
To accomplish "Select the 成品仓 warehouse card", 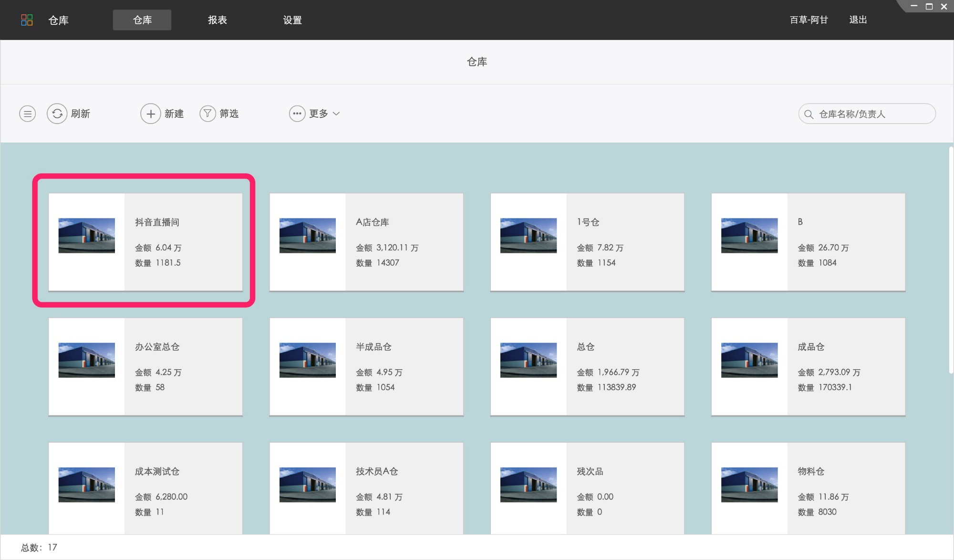I will pos(808,366).
